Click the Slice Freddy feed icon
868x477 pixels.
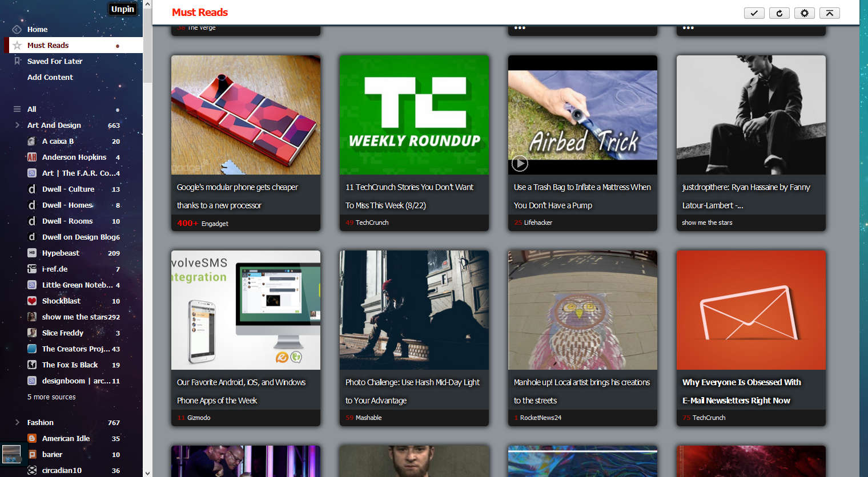(x=32, y=333)
